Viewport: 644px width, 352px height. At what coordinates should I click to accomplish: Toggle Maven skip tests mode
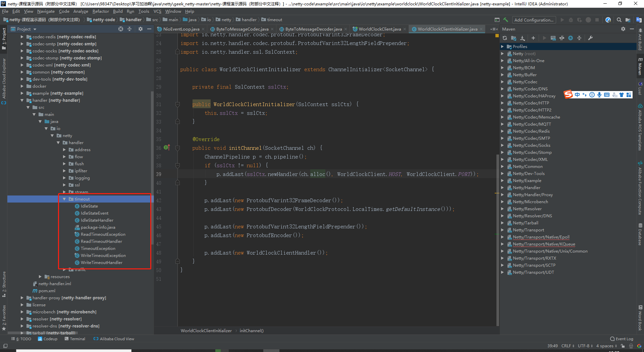(x=571, y=38)
